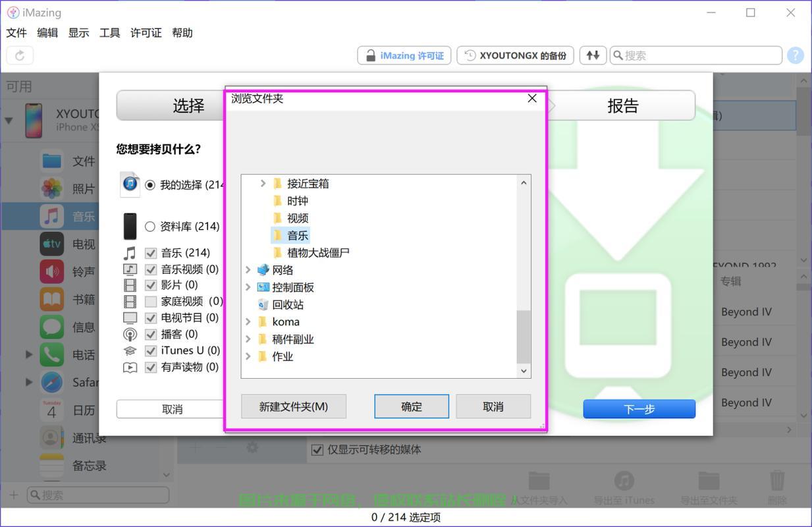
Task: Select the 信息 Messages icon in sidebar
Action: (x=51, y=327)
